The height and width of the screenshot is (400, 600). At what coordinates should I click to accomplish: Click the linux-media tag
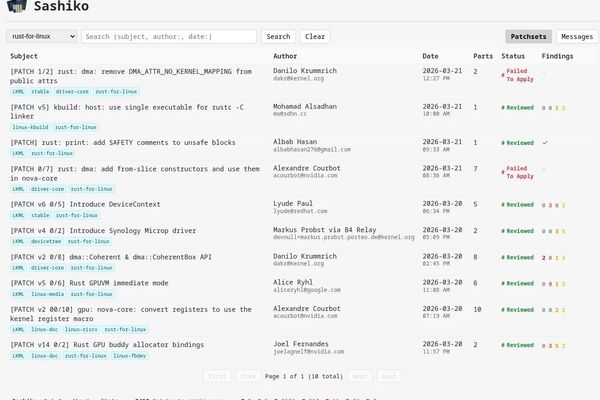pos(48,294)
